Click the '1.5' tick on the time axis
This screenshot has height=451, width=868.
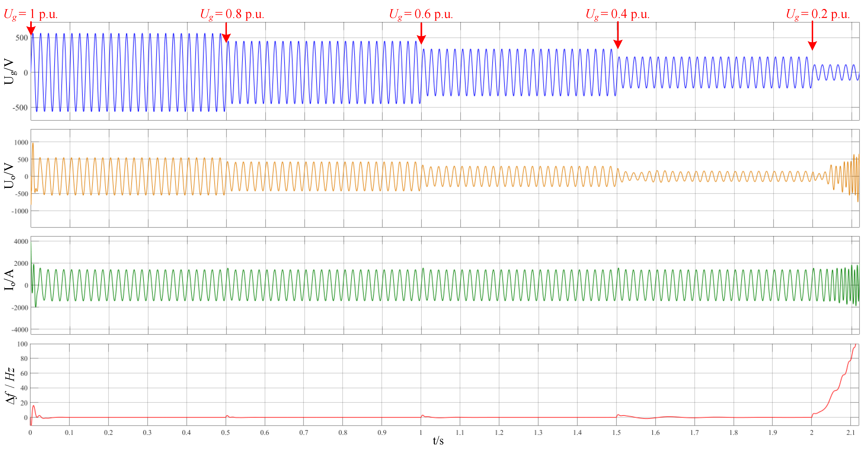pos(616,432)
